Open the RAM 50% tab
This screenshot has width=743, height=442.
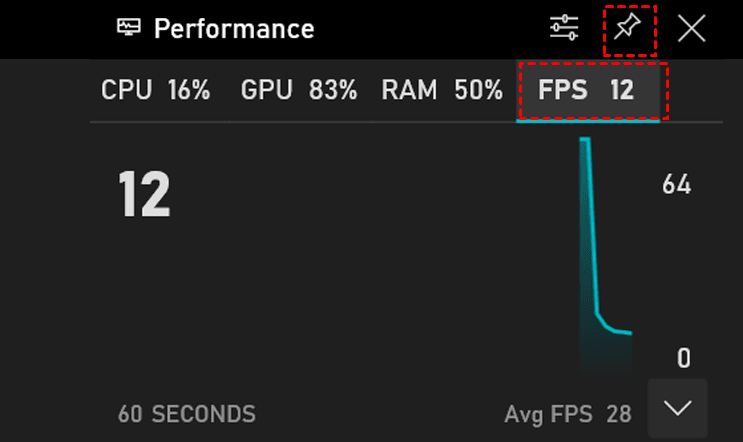coord(441,90)
